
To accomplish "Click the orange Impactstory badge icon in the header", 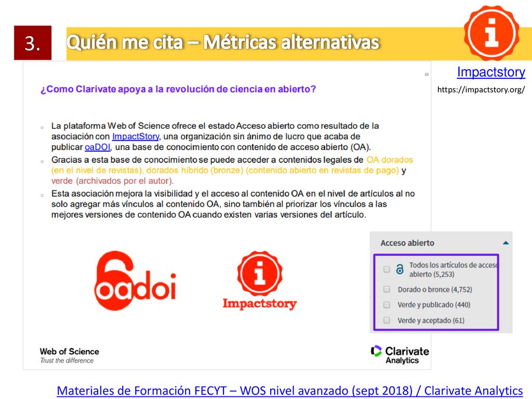I will (x=491, y=33).
